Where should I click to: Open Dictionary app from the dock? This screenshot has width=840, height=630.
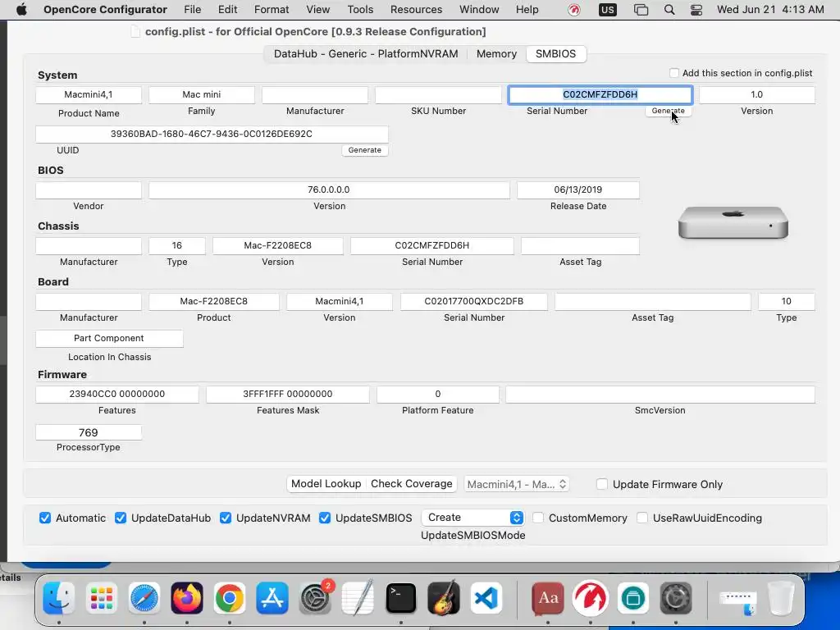[547, 598]
